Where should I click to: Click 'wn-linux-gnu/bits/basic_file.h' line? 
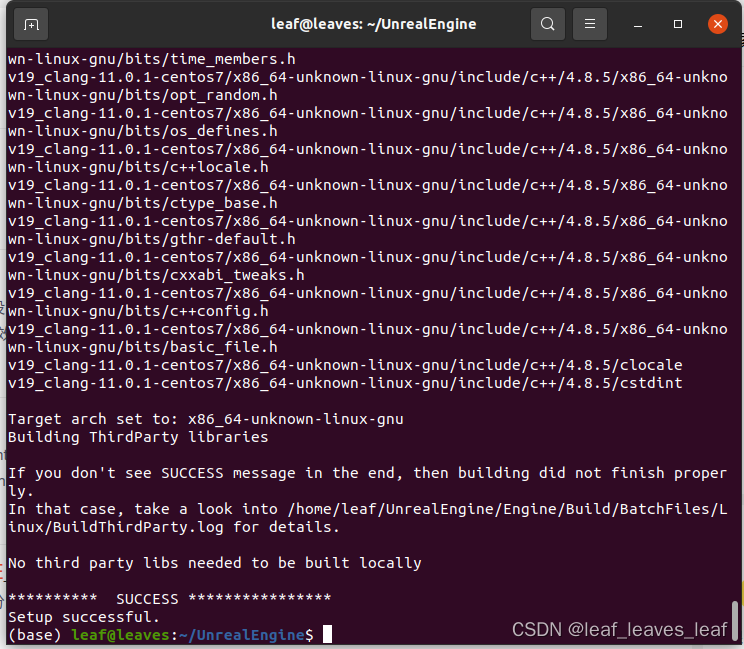pos(142,347)
